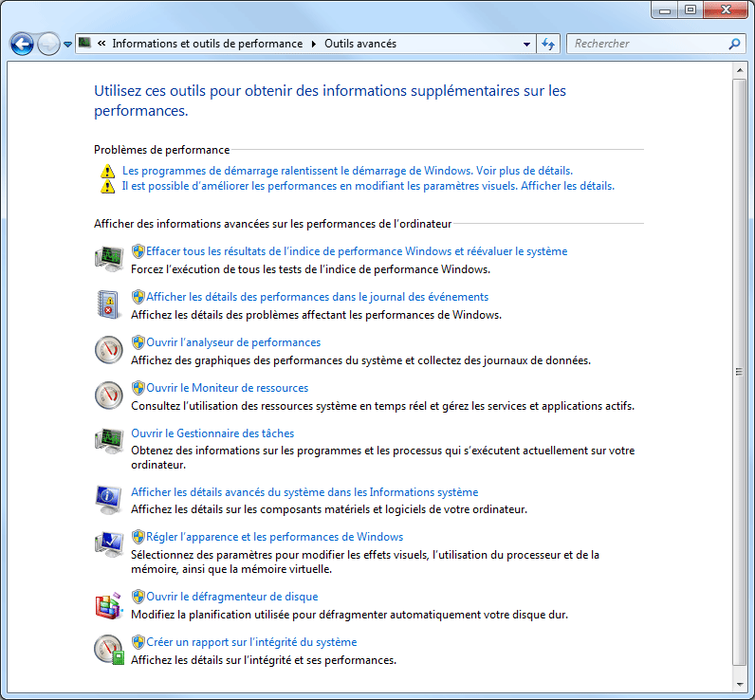Click the magnifying glass search icon
Screen dimensions: 755x700
(734, 44)
